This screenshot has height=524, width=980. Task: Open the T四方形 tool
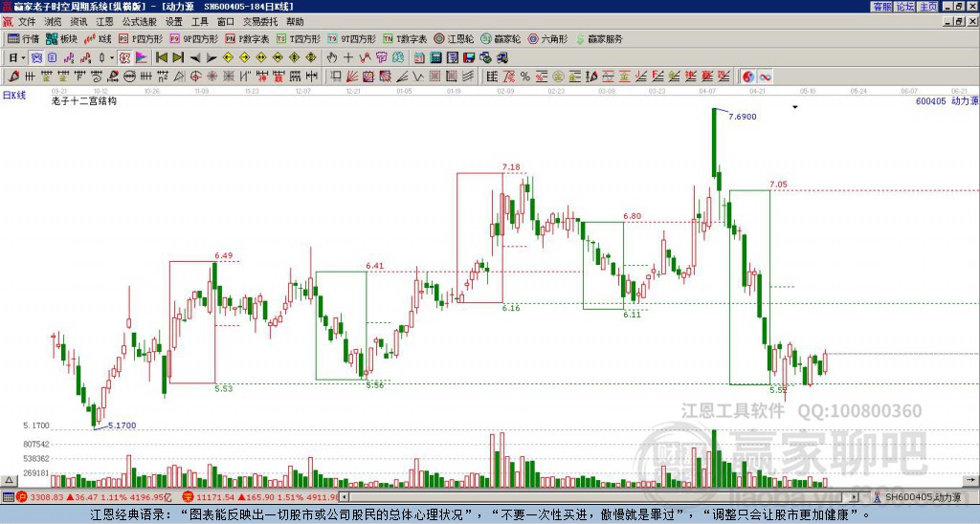299,38
